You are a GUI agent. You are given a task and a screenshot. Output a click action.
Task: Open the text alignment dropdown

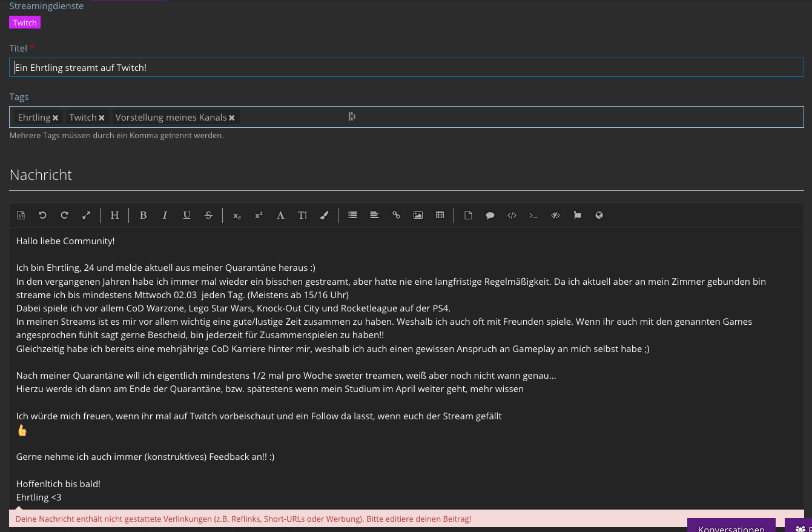[374, 215]
